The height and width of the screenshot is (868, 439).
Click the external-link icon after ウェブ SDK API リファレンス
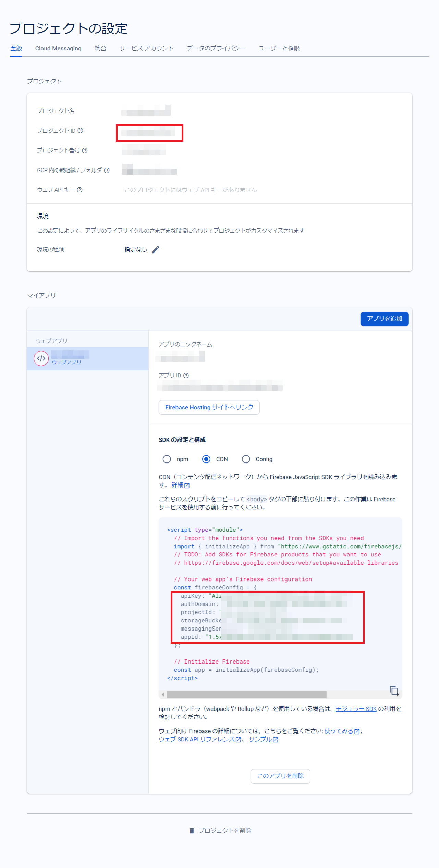coord(239,740)
